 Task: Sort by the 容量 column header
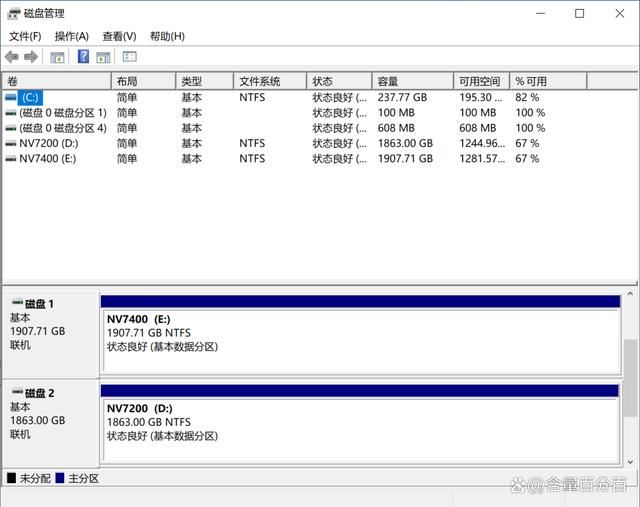pos(388,81)
